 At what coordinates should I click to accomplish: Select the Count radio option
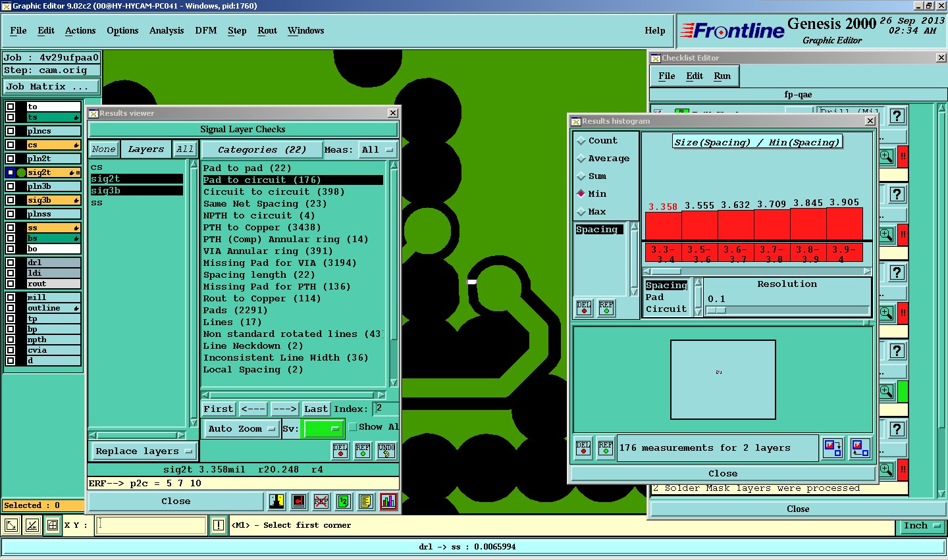pyautogui.click(x=581, y=141)
